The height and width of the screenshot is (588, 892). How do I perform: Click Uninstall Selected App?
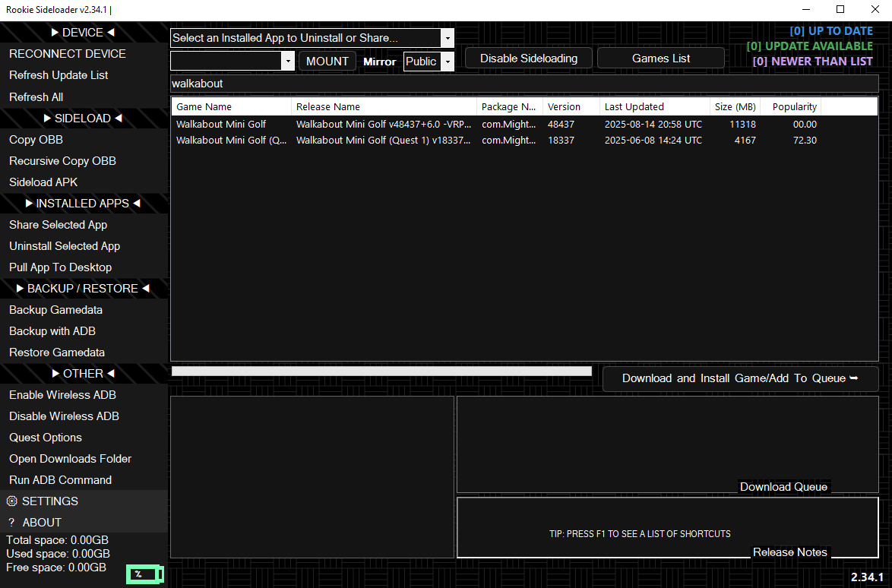pyautogui.click(x=84, y=245)
